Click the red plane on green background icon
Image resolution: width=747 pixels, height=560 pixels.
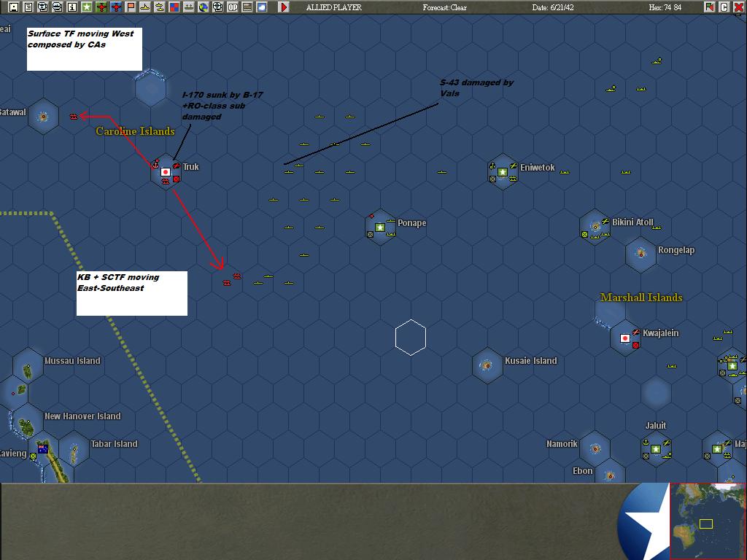[x=101, y=7]
